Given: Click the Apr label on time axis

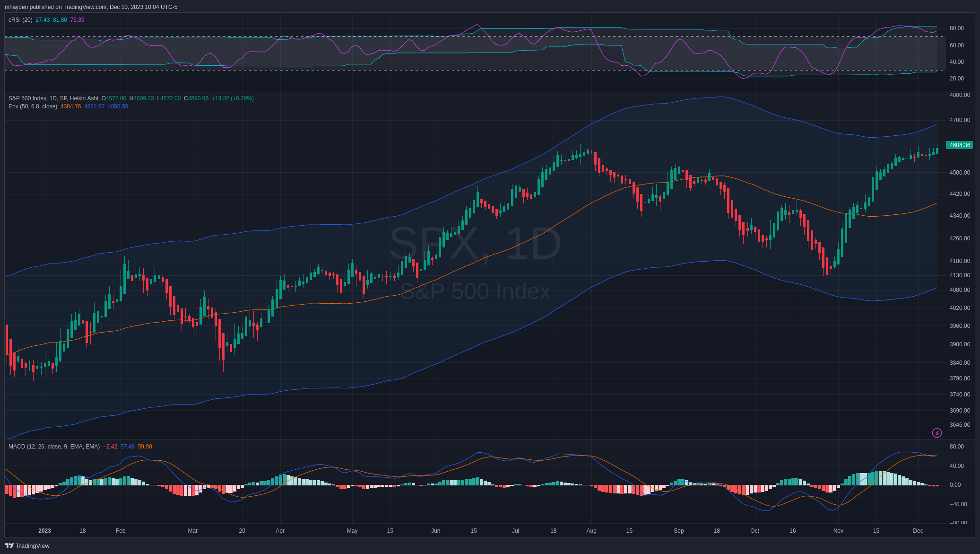Looking at the screenshot, I should (x=280, y=531).
